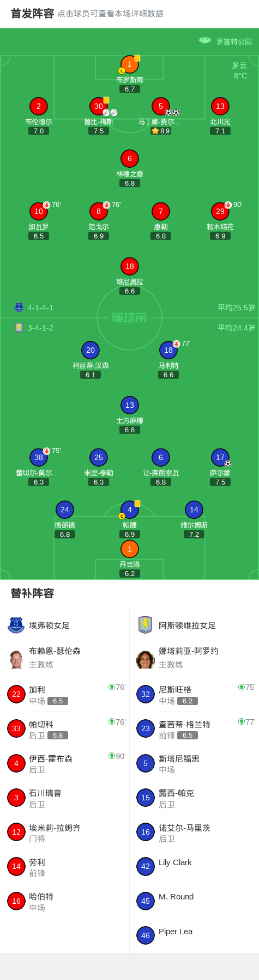Screen dimensions: 259x980
Task: Select goalkeeper 丹吉洛 orange number 1 icon
Action: click(129, 549)
